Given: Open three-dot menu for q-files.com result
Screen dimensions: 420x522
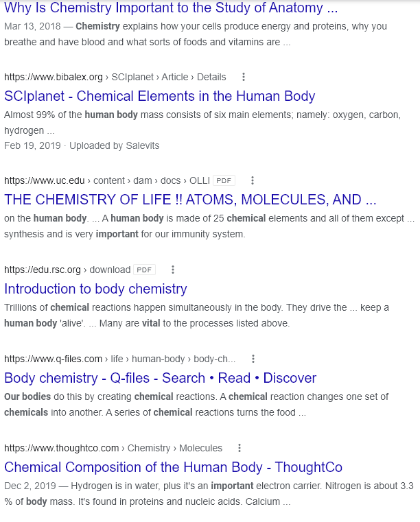Looking at the screenshot, I should 253,359.
